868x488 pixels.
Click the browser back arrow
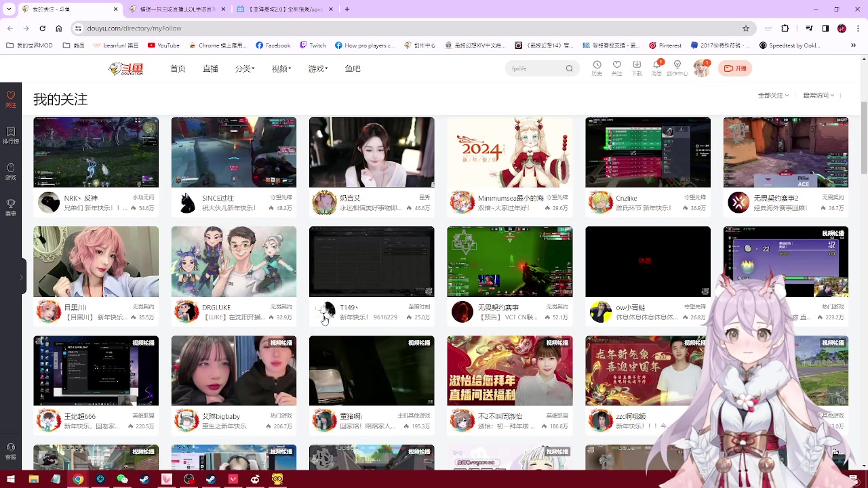(10, 28)
